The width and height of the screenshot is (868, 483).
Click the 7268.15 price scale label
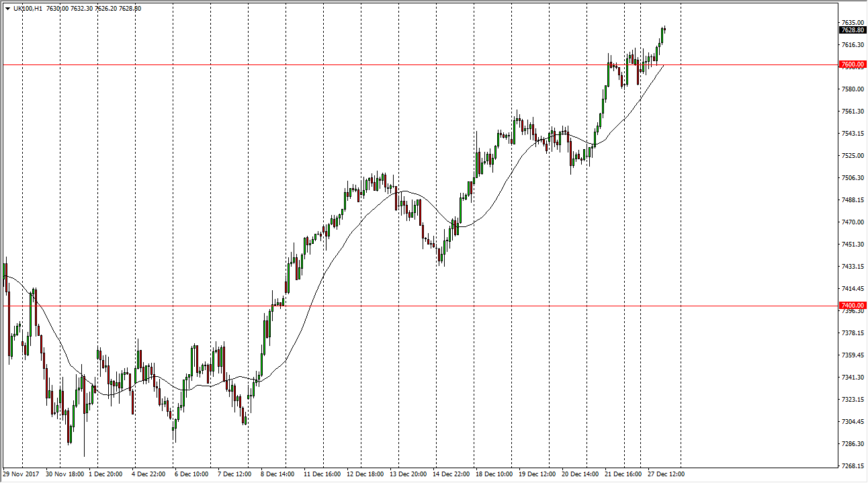tap(851, 466)
